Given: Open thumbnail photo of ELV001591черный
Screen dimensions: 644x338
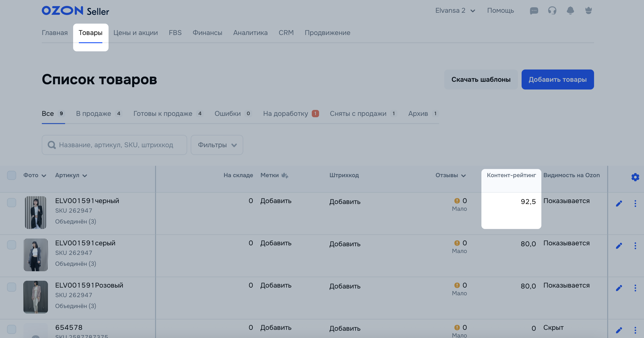Looking at the screenshot, I should click(35, 213).
